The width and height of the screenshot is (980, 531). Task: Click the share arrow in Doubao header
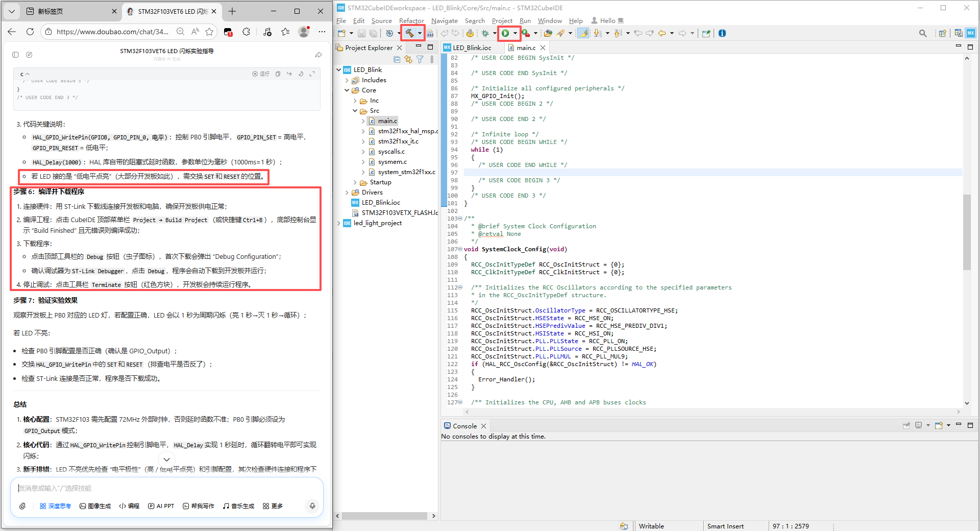point(318,55)
